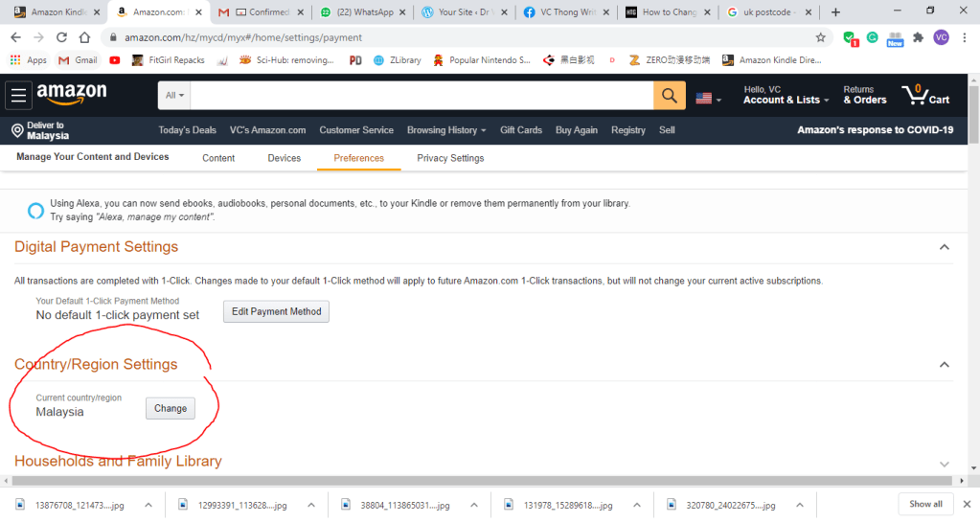This screenshot has height=522, width=980.
Task: Click the US flag language selector
Action: [707, 99]
